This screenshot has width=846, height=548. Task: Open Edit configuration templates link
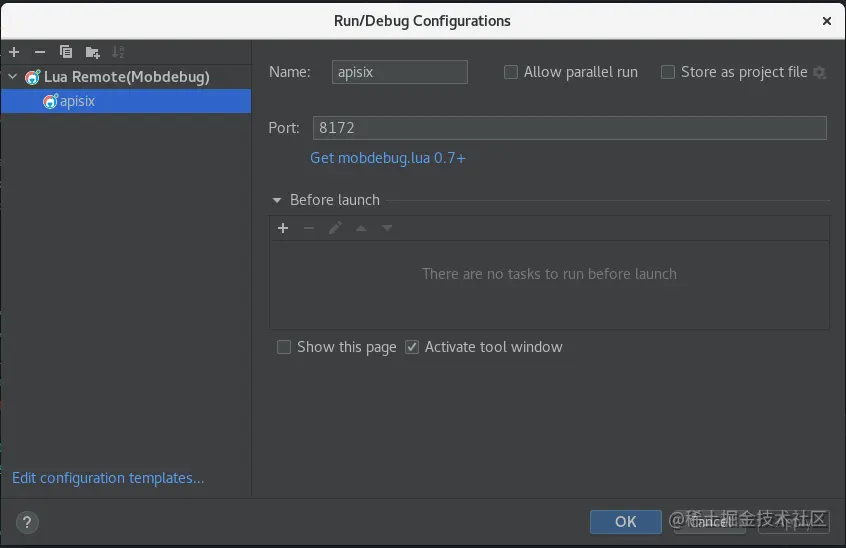pyautogui.click(x=108, y=478)
